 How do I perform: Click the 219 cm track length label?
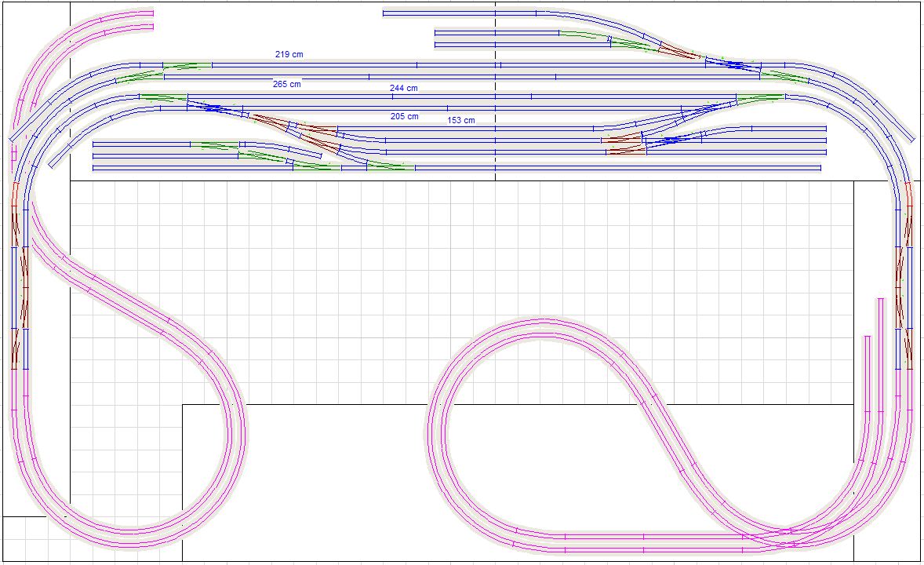(x=289, y=54)
